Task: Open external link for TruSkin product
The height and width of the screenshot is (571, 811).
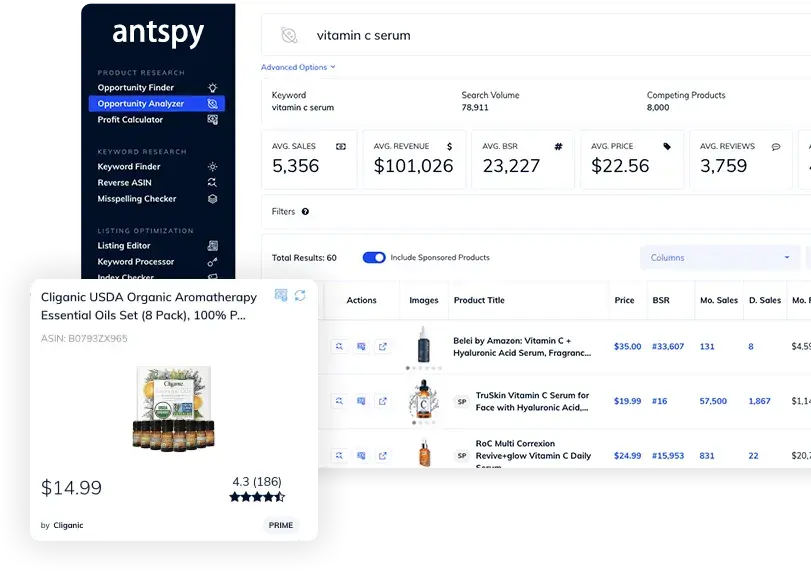Action: pyautogui.click(x=383, y=401)
